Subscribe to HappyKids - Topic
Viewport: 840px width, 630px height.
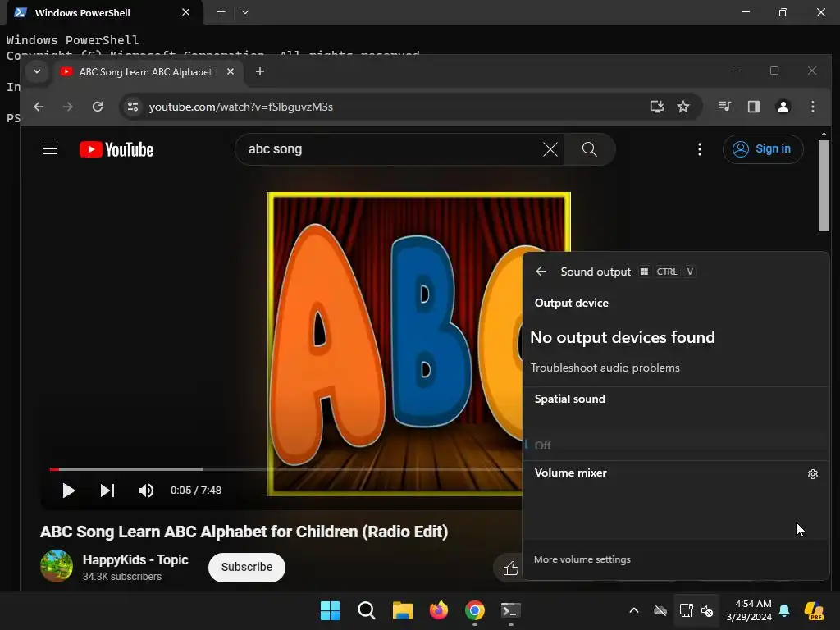point(246,567)
